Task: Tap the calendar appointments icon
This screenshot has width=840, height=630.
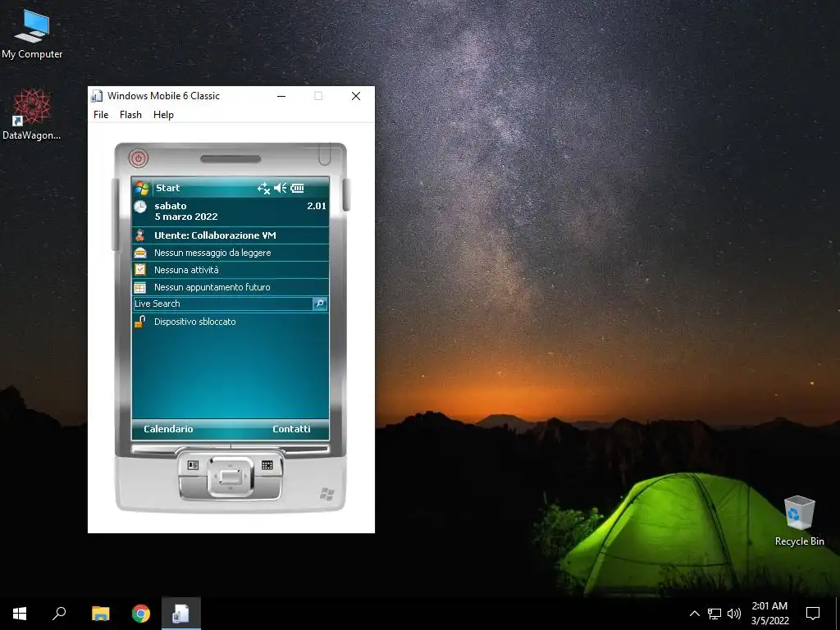Action: (x=140, y=287)
